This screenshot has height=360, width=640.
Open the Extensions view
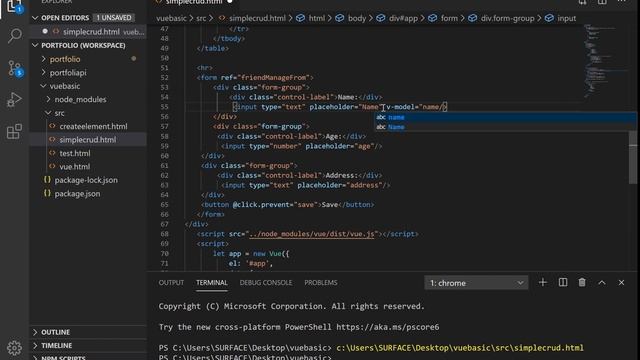[15, 131]
